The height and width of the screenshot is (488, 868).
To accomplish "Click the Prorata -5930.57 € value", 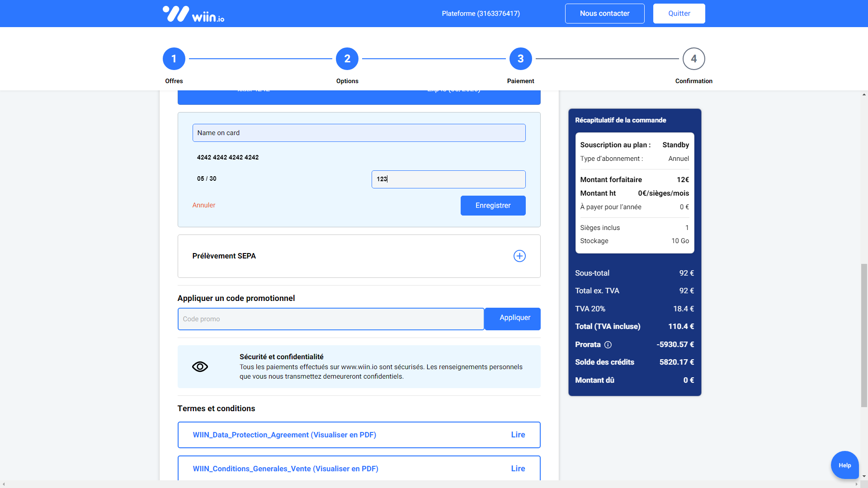I will pos(675,344).
